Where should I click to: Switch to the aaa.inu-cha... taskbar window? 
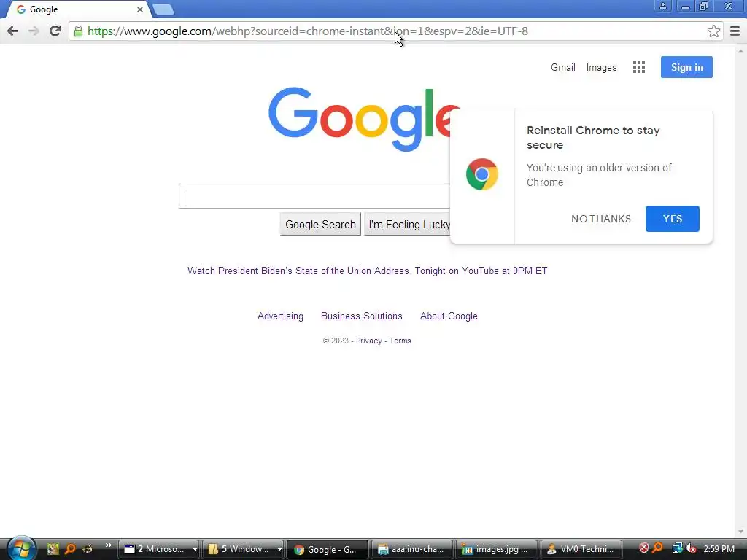point(412,549)
